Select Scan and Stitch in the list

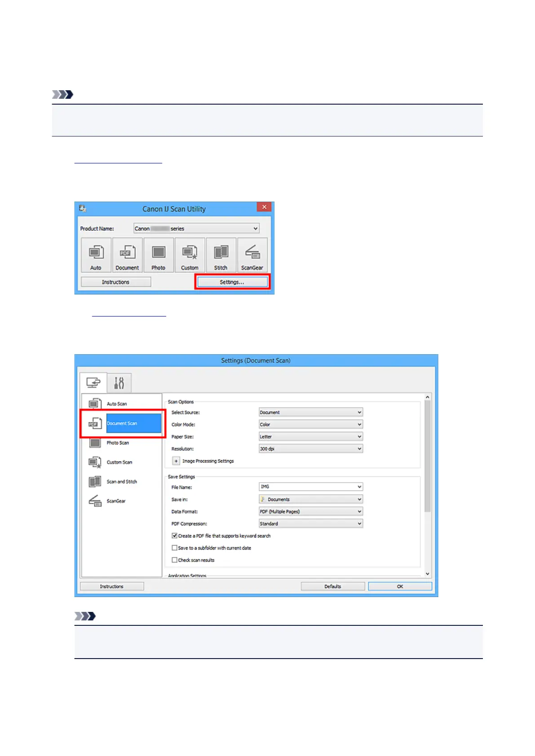[x=122, y=481]
